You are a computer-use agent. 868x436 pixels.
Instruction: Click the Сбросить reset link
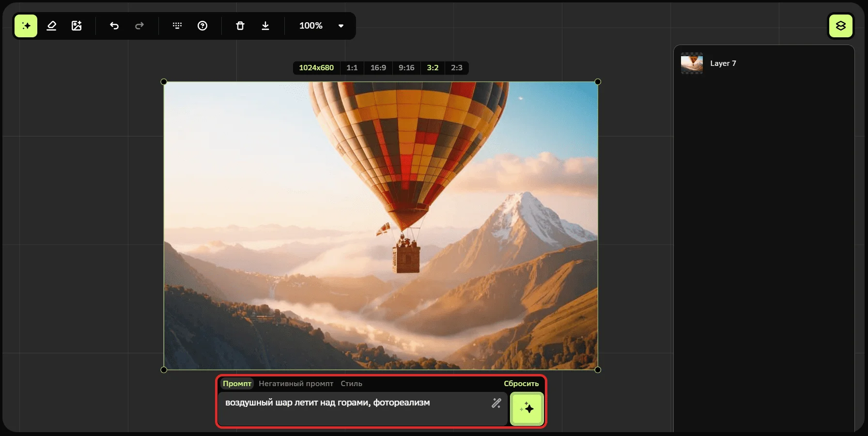(x=521, y=384)
